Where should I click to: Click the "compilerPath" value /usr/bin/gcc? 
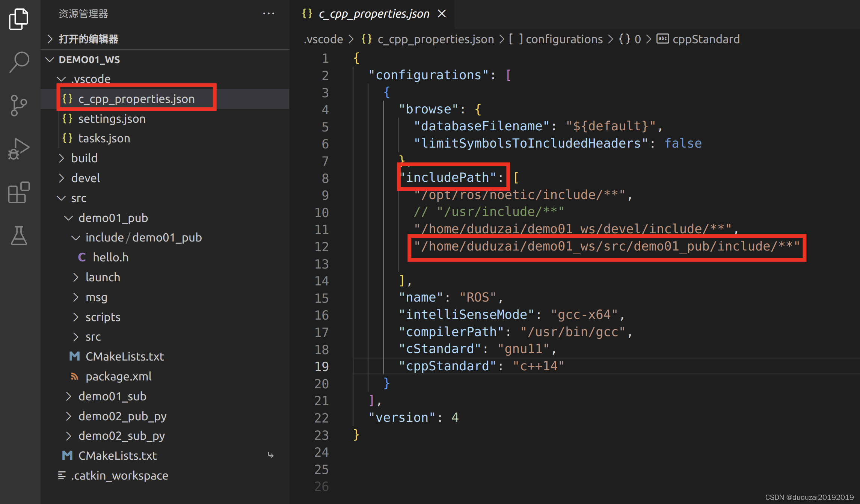573,332
